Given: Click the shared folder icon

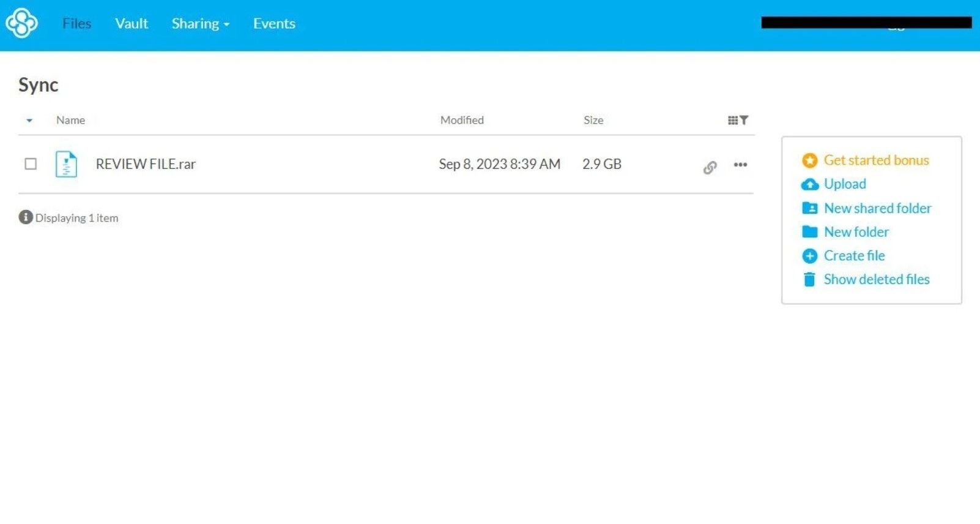Looking at the screenshot, I should [x=809, y=208].
